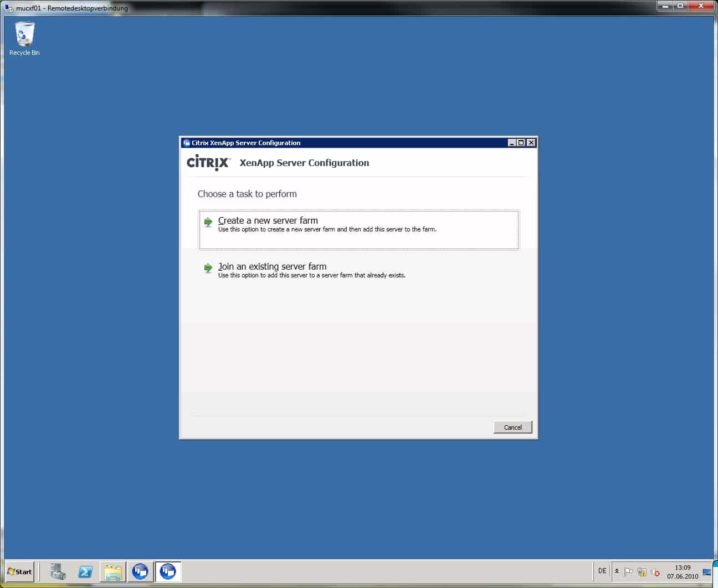Minimize the mucxf01 Remote Desktop window
The width and height of the screenshot is (718, 588).
tap(665, 6)
